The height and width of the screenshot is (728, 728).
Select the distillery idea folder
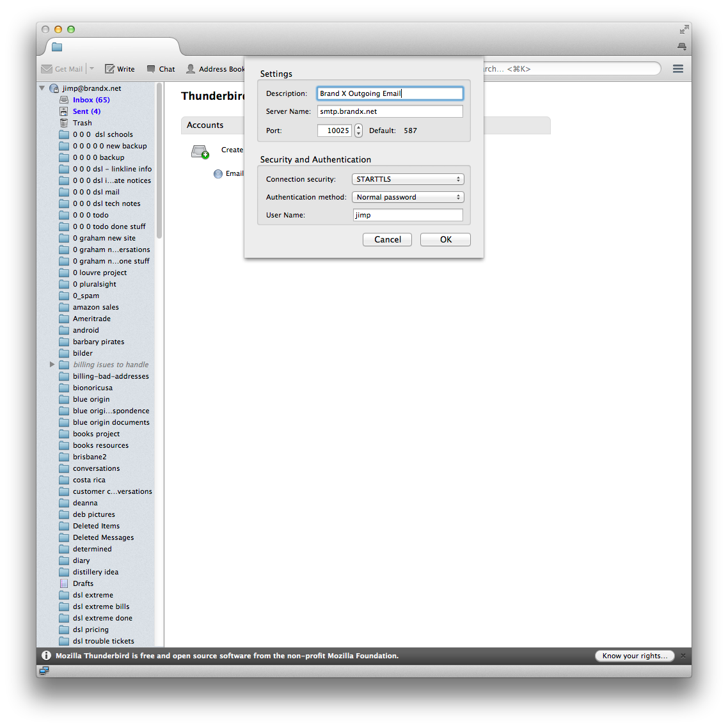(x=96, y=572)
